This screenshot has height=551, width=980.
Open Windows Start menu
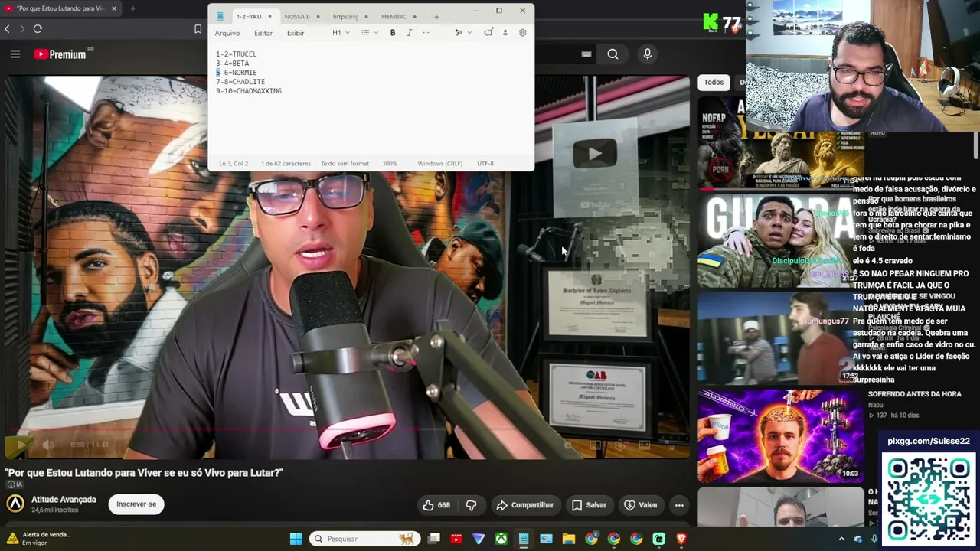[296, 539]
